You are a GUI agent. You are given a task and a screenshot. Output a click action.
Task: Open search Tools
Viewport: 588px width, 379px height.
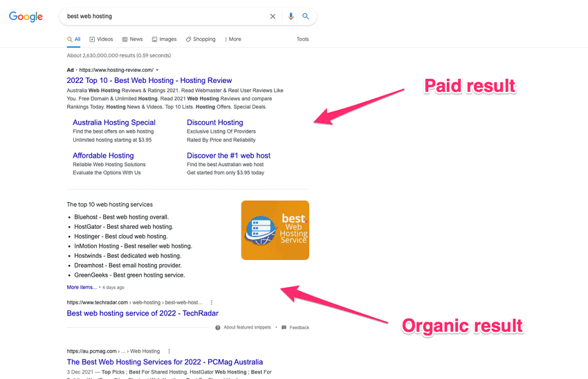point(302,39)
